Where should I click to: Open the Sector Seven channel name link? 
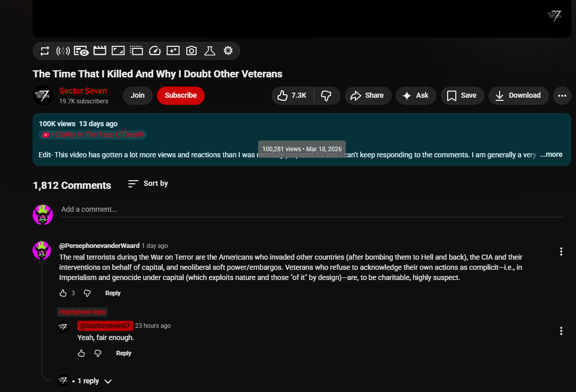tap(83, 91)
